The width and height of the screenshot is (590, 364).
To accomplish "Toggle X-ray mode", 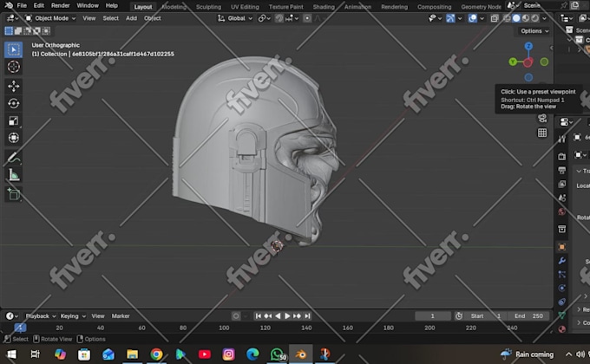I will pos(495,18).
